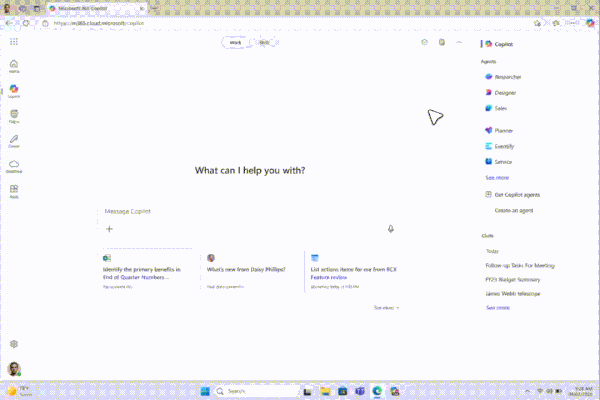This screenshot has height=400, width=600.
Task: Open Pages in the left sidebar
Action: pos(14,116)
